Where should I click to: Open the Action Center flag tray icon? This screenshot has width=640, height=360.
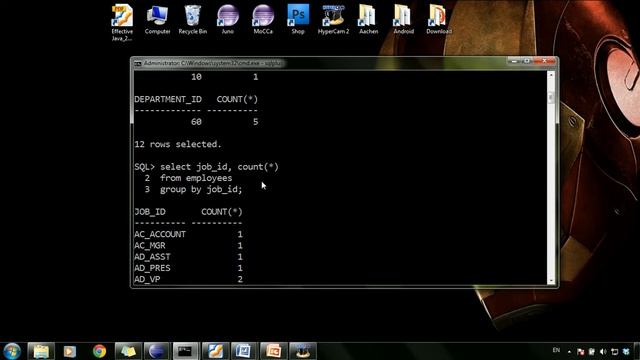tap(580, 351)
